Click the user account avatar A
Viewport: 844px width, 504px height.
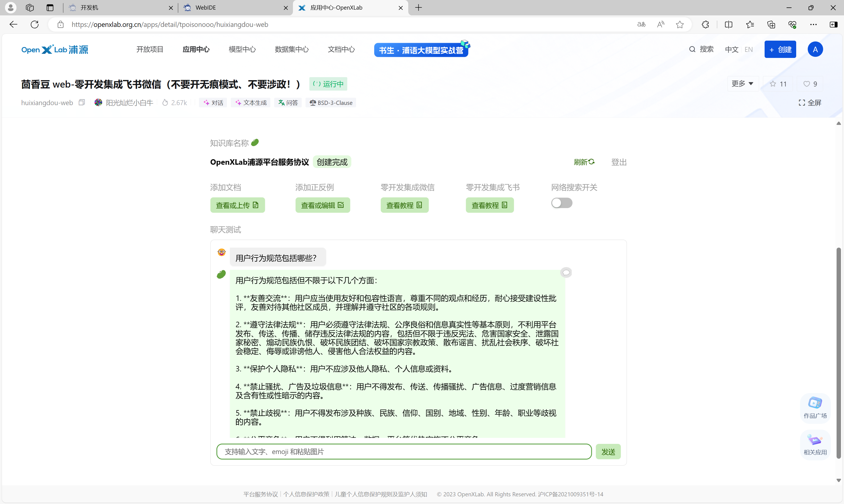(x=815, y=50)
